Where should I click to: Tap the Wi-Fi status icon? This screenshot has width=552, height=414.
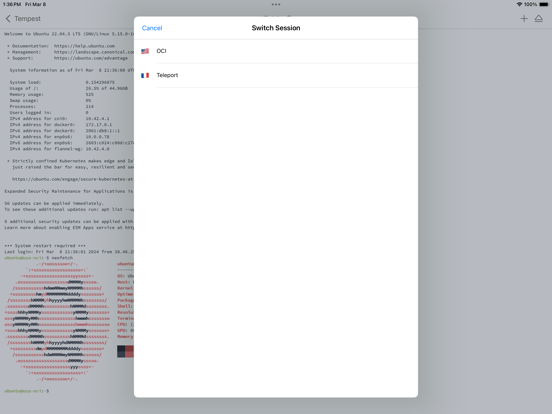tap(519, 4)
